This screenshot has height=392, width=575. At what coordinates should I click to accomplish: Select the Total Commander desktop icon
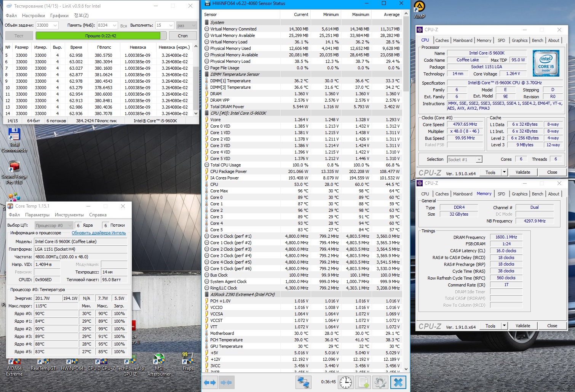[14, 140]
